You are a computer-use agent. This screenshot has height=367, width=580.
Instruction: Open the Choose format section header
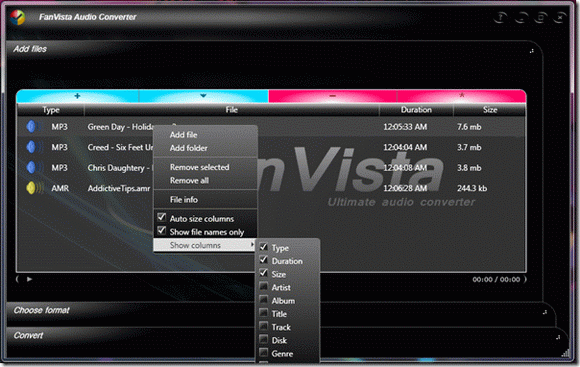pos(41,310)
